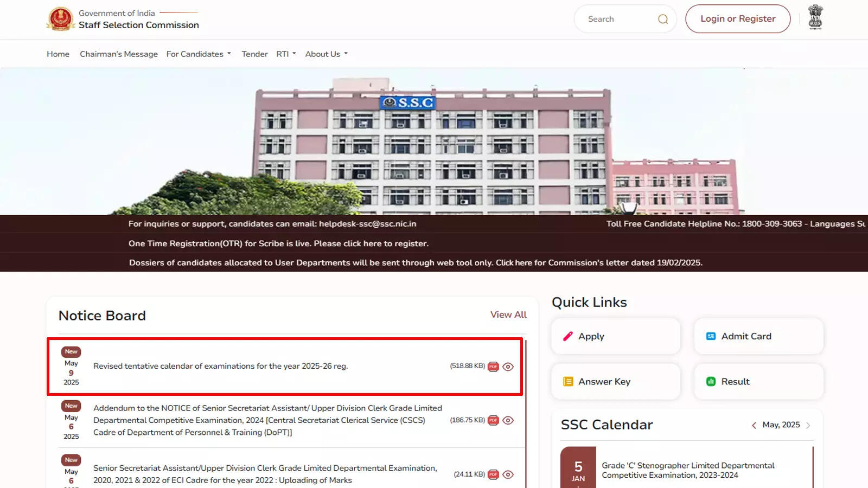Click the Admit Card blue icon
Screen dimensions: 868x488
pyautogui.click(x=711, y=336)
